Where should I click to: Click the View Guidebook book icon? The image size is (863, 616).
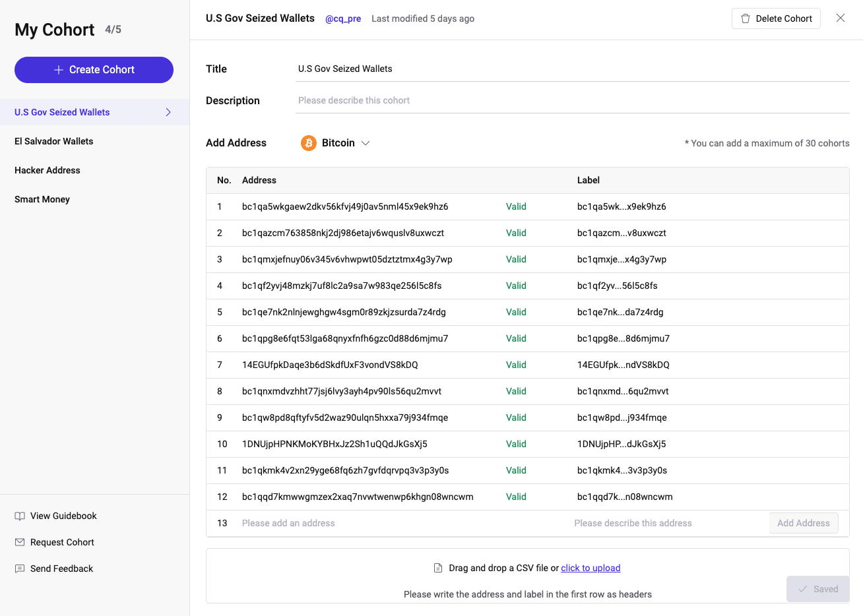pyautogui.click(x=20, y=516)
